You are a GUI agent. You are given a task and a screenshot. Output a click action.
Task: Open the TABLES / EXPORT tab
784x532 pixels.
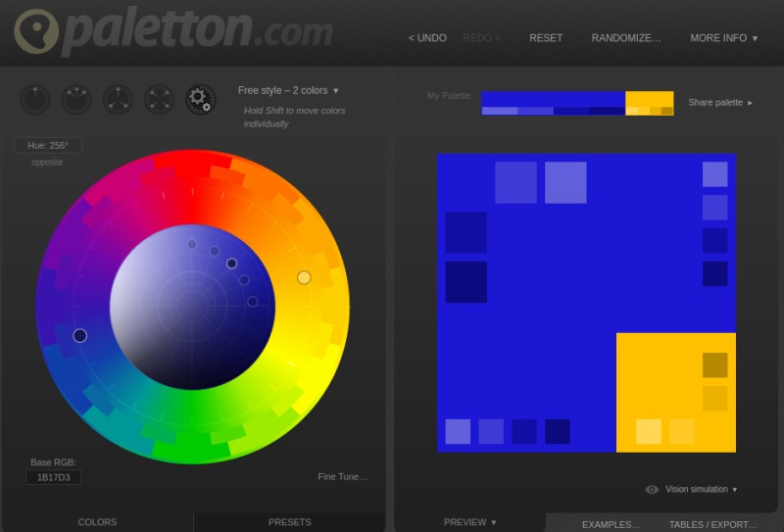point(713,524)
